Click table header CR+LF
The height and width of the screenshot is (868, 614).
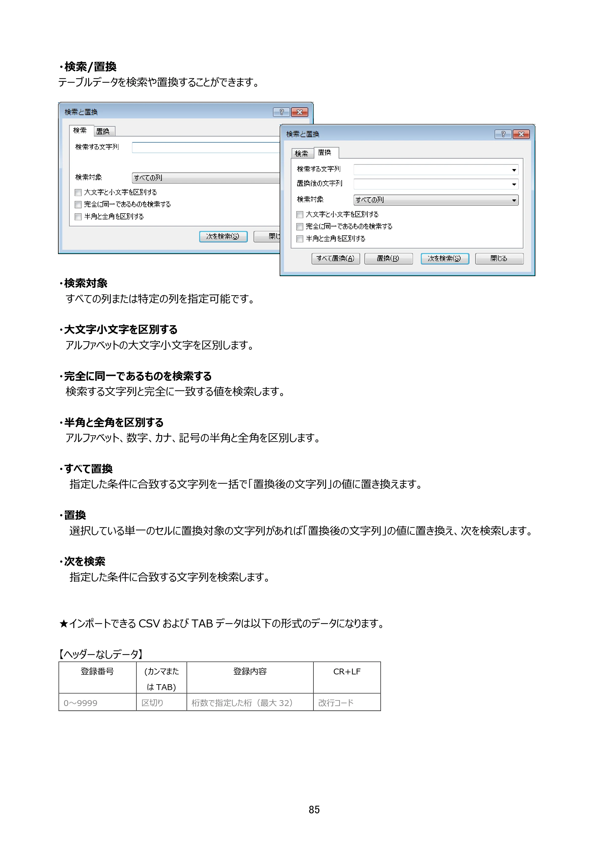(347, 677)
